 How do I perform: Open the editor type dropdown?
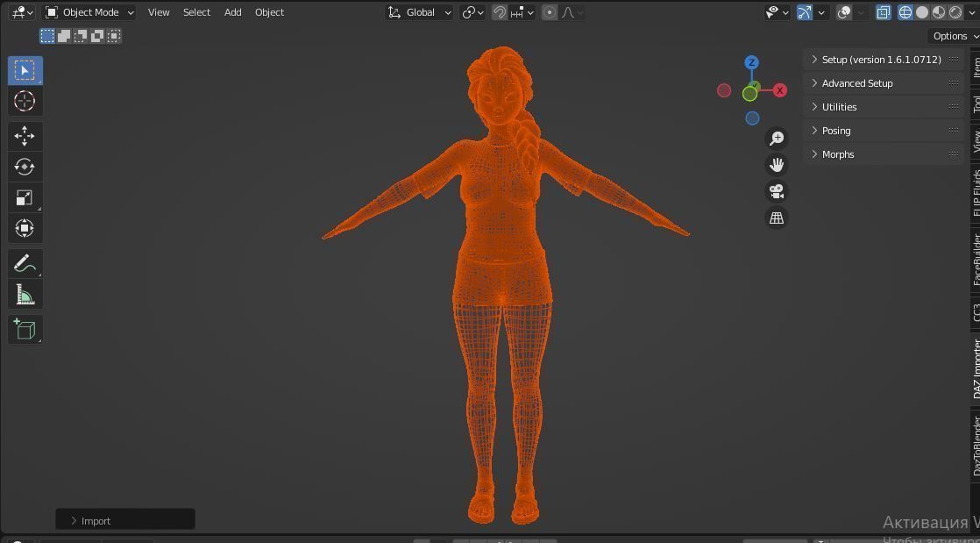[23, 12]
